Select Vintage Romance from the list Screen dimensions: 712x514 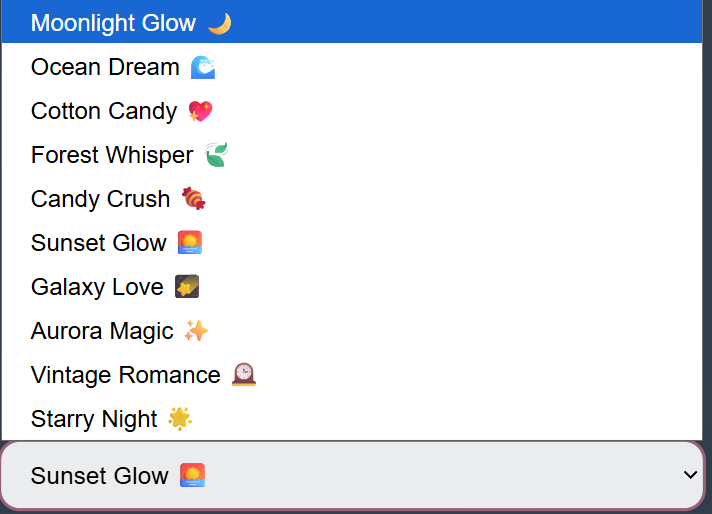[x=126, y=375]
